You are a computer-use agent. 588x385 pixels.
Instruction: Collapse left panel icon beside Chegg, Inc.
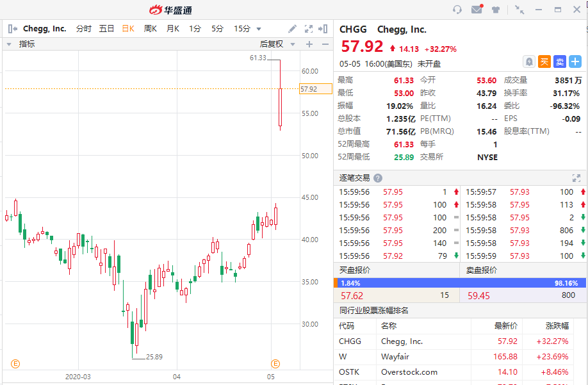pyautogui.click(x=12, y=28)
